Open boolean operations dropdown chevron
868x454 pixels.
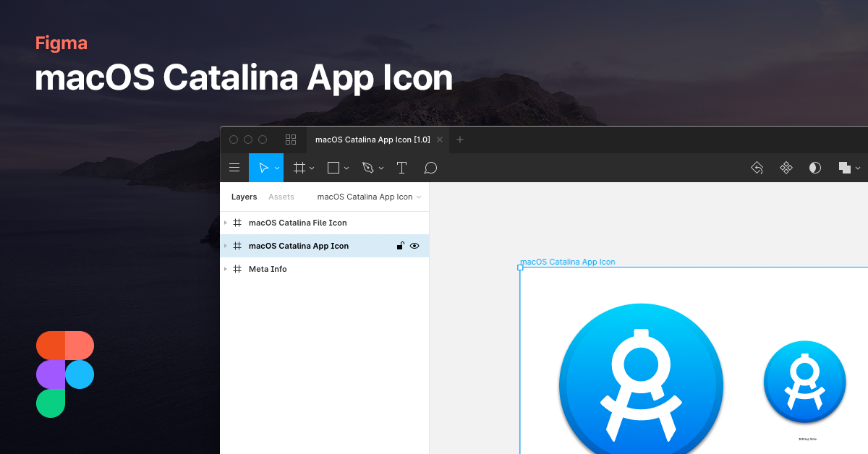pyautogui.click(x=858, y=168)
